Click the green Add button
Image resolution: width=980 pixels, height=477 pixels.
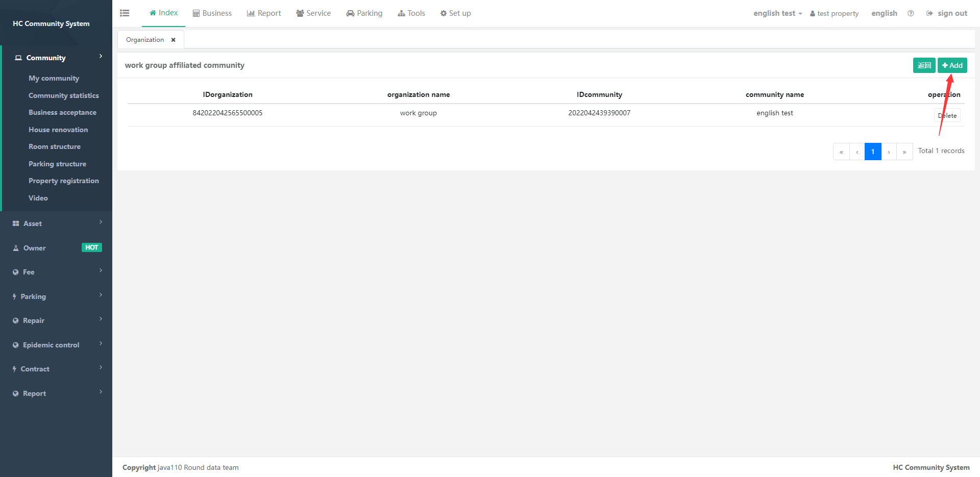pos(952,65)
